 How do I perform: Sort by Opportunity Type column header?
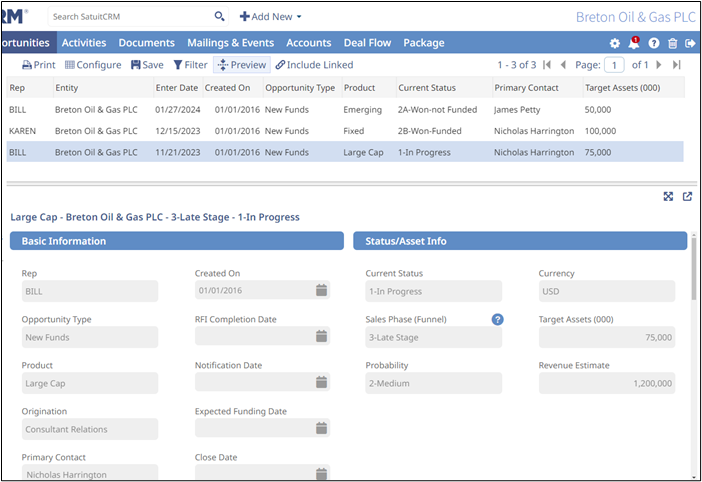(x=303, y=88)
